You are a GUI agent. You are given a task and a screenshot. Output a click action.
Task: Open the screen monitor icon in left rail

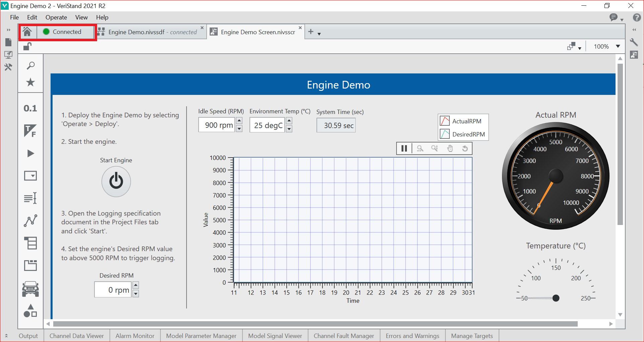[8, 55]
